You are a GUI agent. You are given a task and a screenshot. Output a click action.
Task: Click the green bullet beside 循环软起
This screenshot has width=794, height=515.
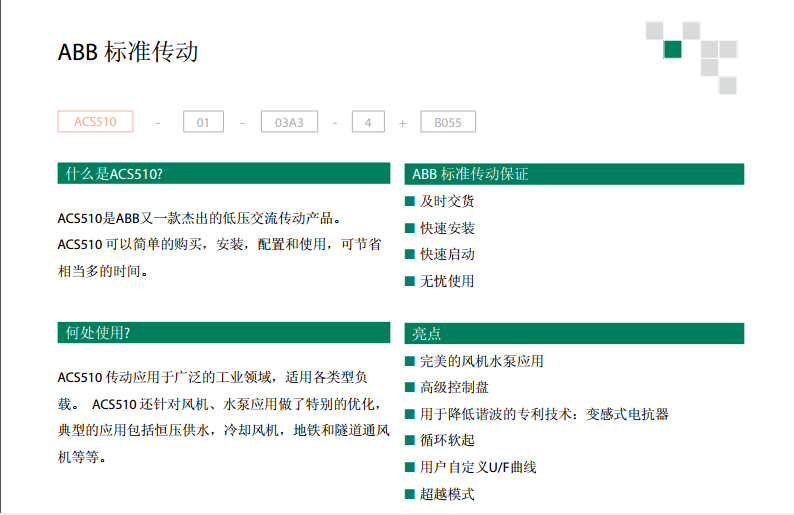click(410, 440)
